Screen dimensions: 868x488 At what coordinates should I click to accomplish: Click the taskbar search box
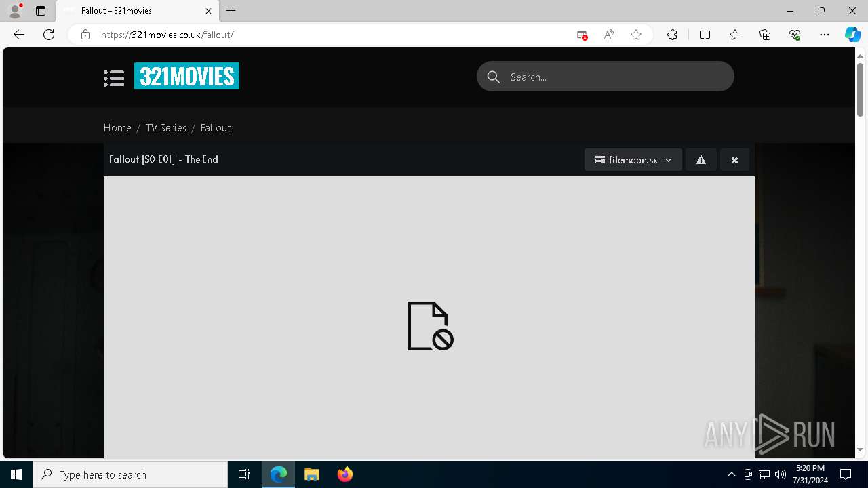click(130, 474)
